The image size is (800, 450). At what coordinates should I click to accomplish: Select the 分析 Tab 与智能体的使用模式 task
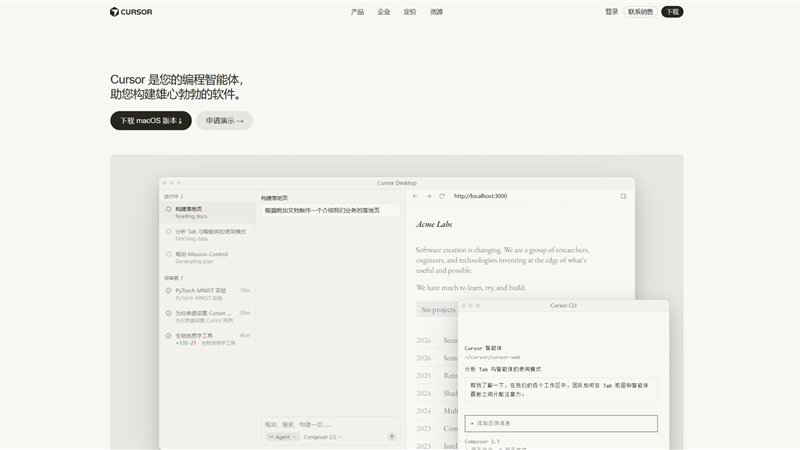(208, 235)
